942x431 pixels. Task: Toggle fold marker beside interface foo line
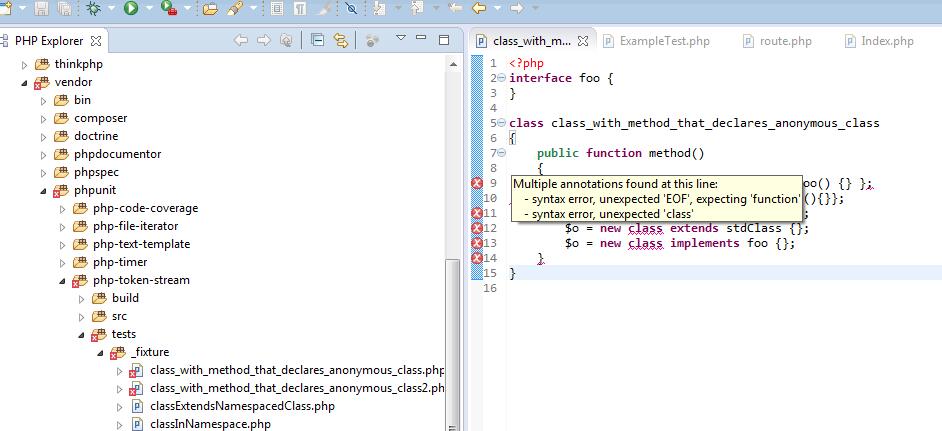point(501,78)
